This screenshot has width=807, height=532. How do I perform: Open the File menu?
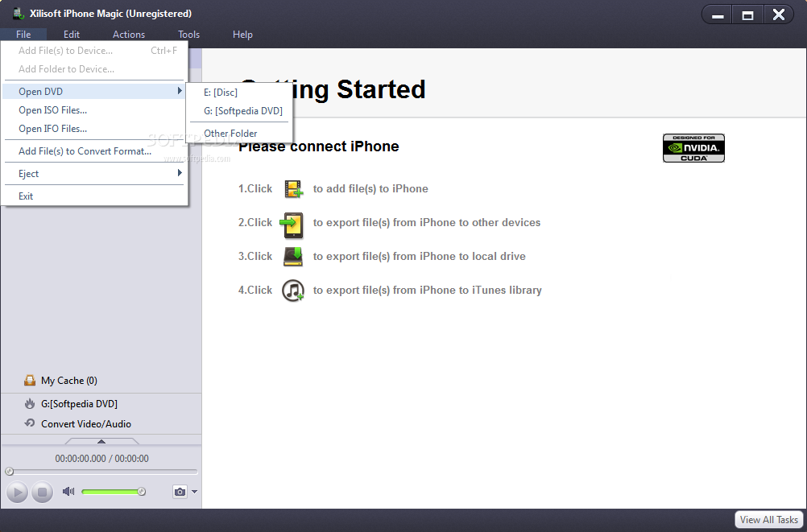click(23, 35)
